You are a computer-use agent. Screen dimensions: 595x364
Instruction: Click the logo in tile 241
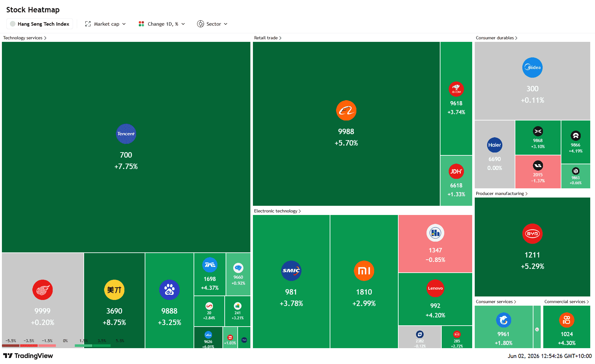click(238, 306)
